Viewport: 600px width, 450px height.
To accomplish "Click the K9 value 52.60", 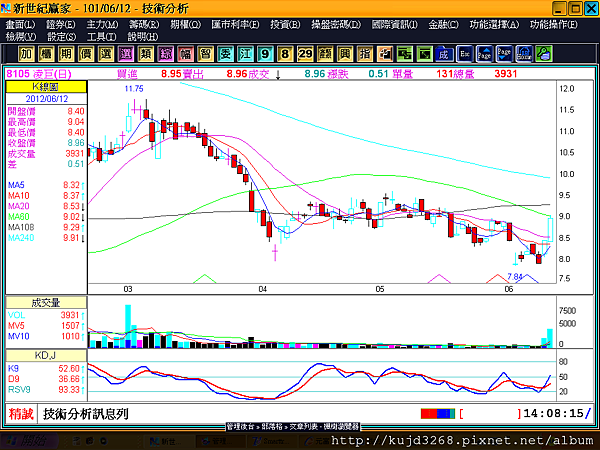I will [x=69, y=368].
